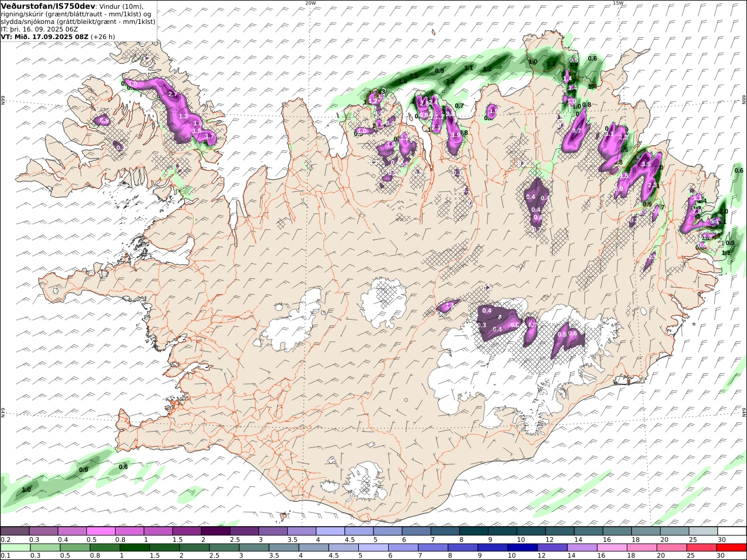Click the lower-row rain swatch starting at 7
Image resolution: width=747 pixels, height=560 pixels.
(433, 547)
